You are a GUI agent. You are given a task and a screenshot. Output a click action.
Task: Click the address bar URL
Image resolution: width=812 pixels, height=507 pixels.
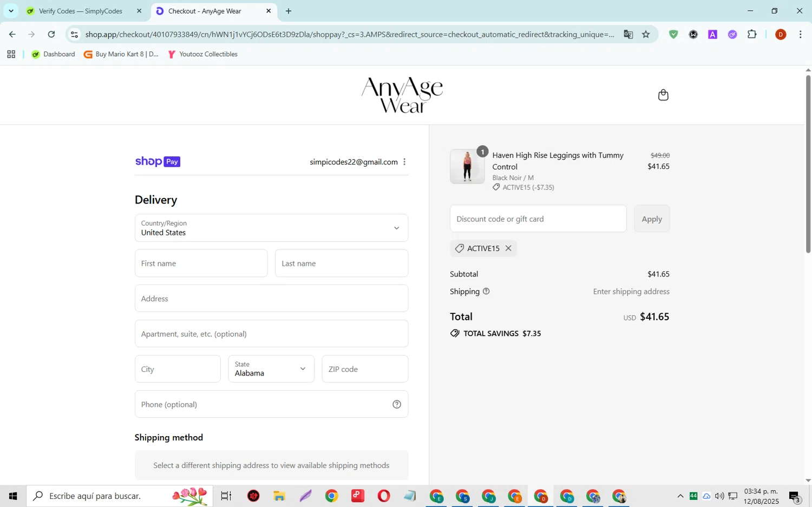tap(349, 35)
